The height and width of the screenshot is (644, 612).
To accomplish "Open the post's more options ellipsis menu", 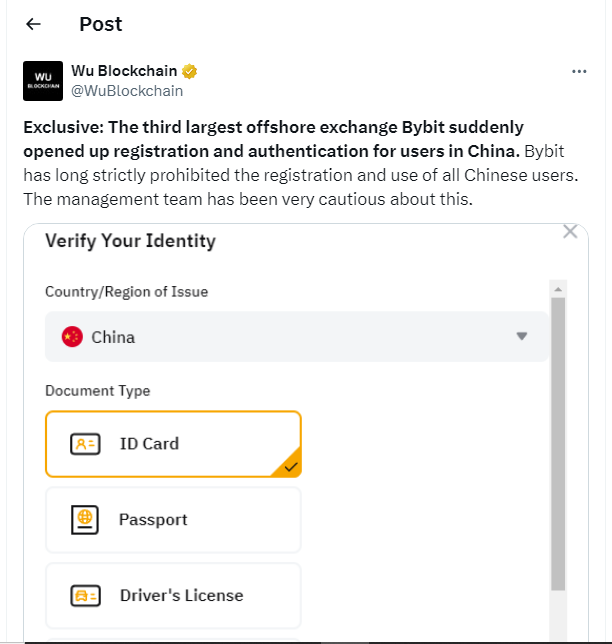I will 579,72.
